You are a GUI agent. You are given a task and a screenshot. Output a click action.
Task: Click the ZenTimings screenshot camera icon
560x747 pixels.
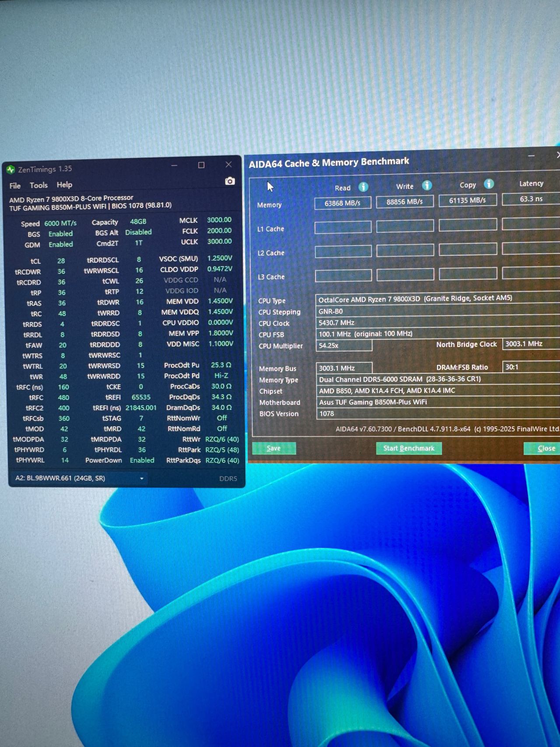[x=230, y=181]
